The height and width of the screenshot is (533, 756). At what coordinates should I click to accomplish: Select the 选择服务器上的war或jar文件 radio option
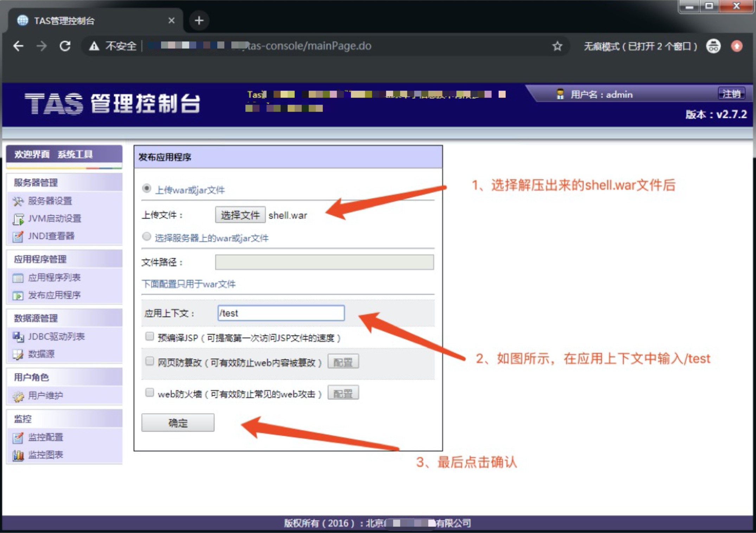pos(147,237)
